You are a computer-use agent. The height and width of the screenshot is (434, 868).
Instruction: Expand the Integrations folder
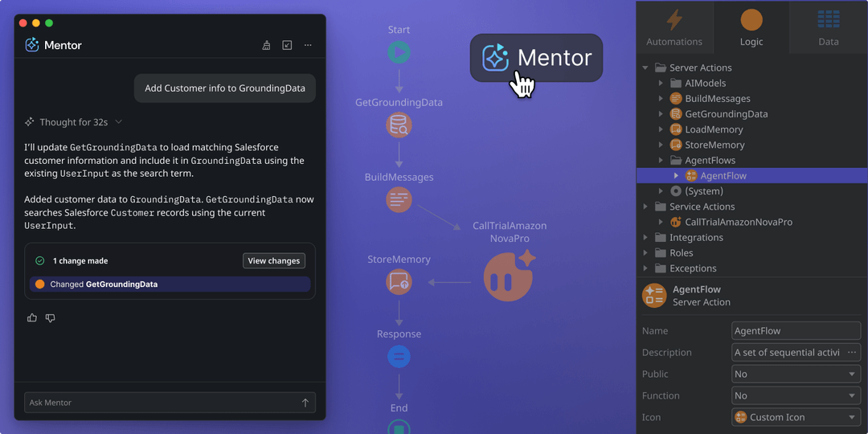[645, 237]
